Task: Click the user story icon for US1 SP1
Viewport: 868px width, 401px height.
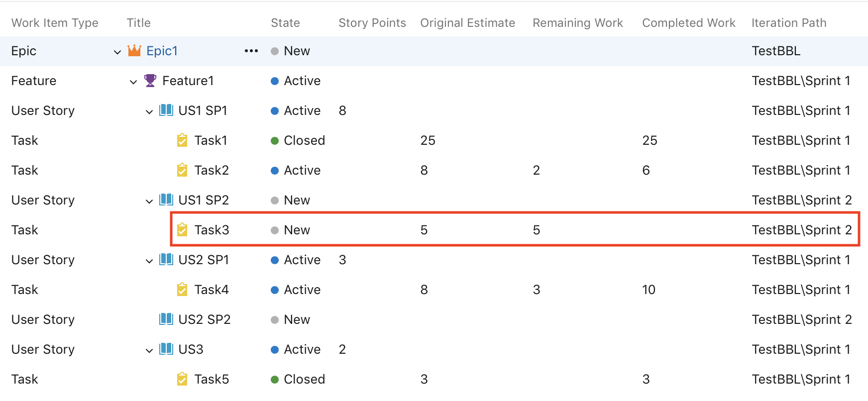Action: click(166, 110)
